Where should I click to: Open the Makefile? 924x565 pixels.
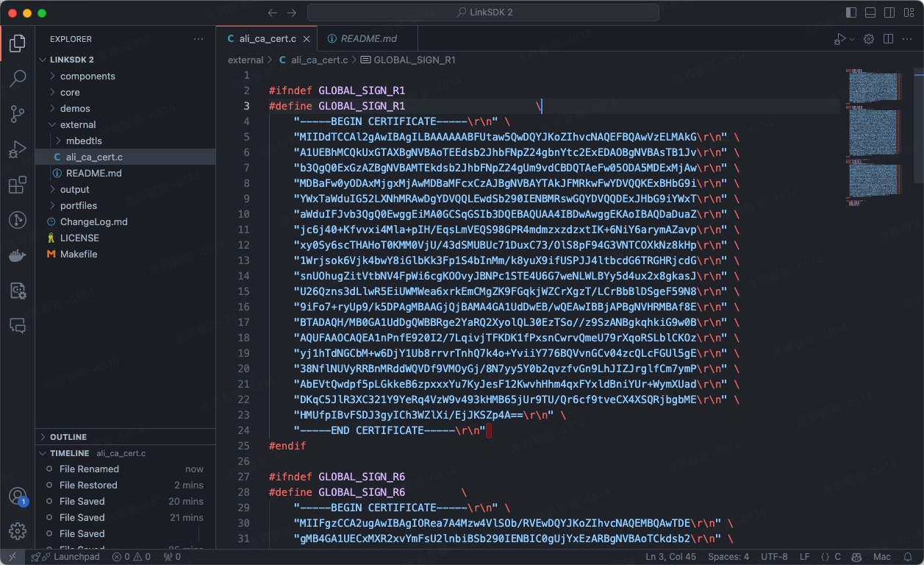point(125,255)
